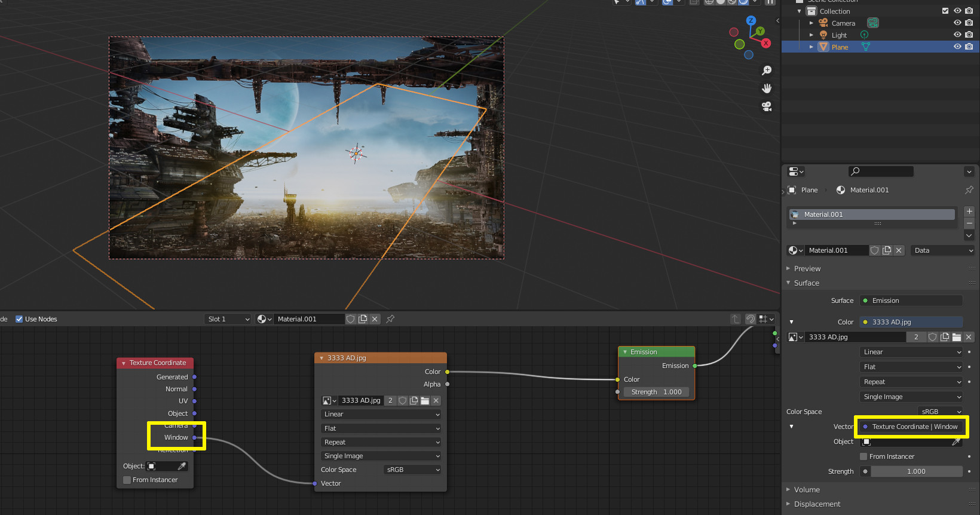Viewport: 980px width, 515px height.
Task: Pin the node editor material with pin icon
Action: [x=390, y=319]
